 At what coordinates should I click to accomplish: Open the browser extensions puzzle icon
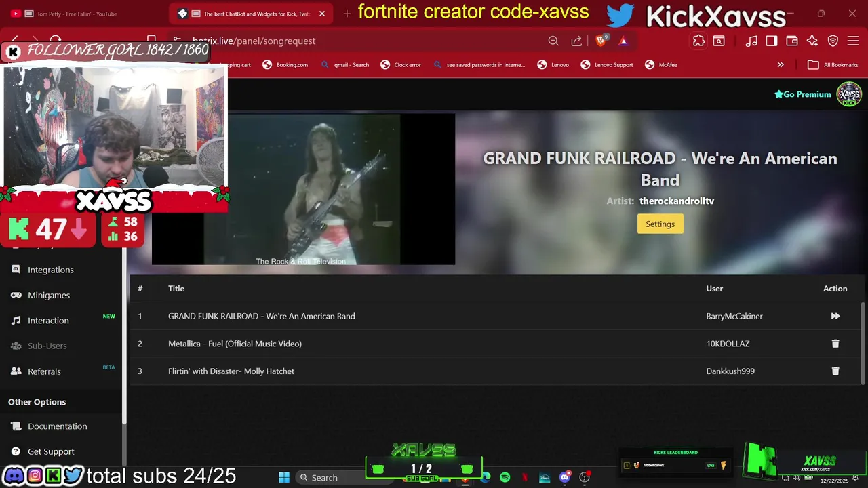(698, 41)
